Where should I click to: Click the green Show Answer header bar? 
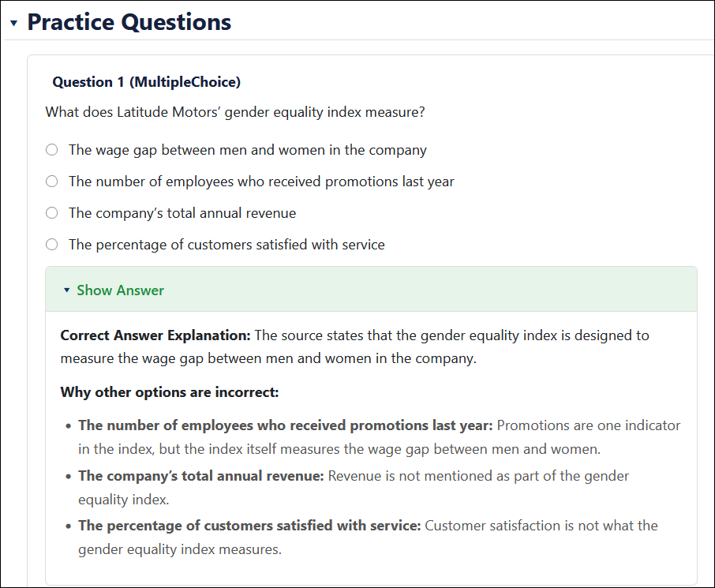pyautogui.click(x=371, y=289)
